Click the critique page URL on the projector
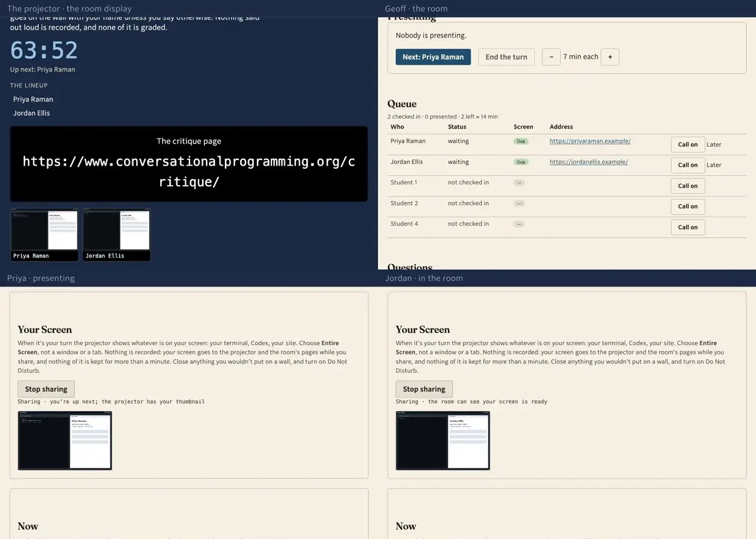 [x=189, y=171]
